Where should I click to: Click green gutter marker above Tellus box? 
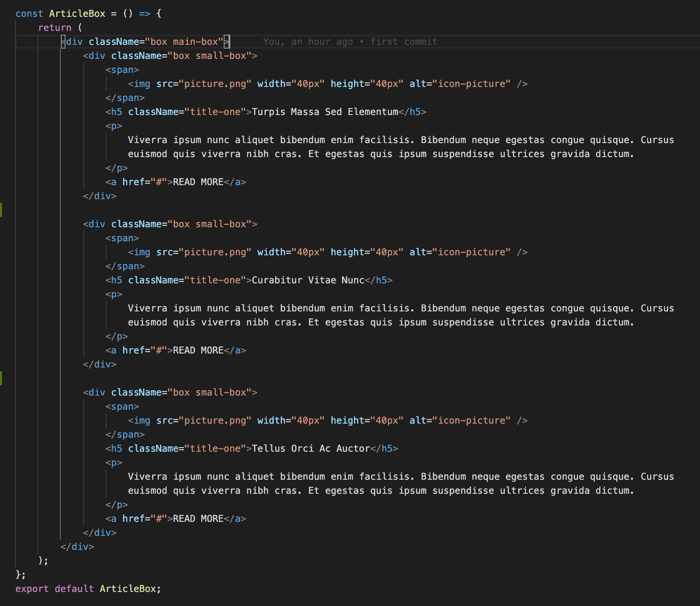(1, 378)
